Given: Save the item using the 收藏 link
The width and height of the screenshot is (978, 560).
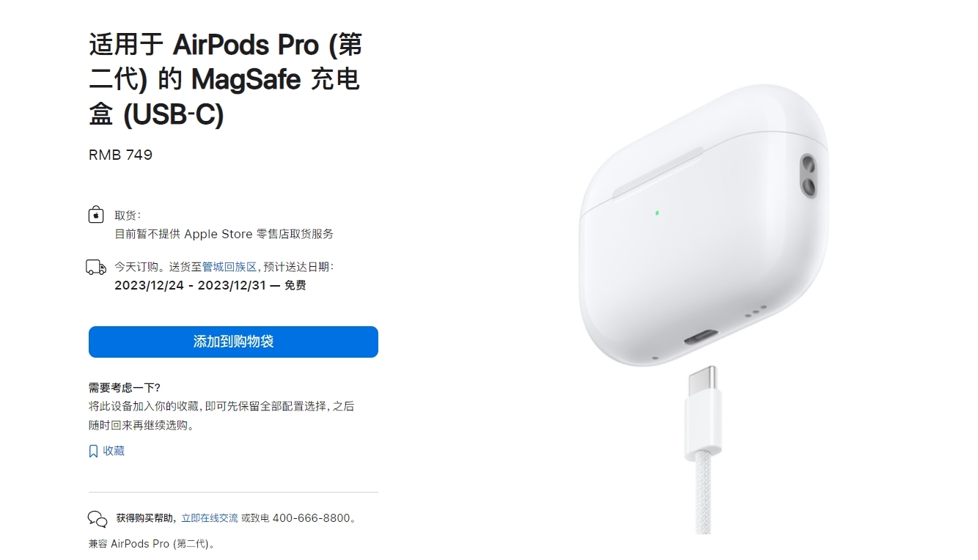Looking at the screenshot, I should click(x=114, y=451).
